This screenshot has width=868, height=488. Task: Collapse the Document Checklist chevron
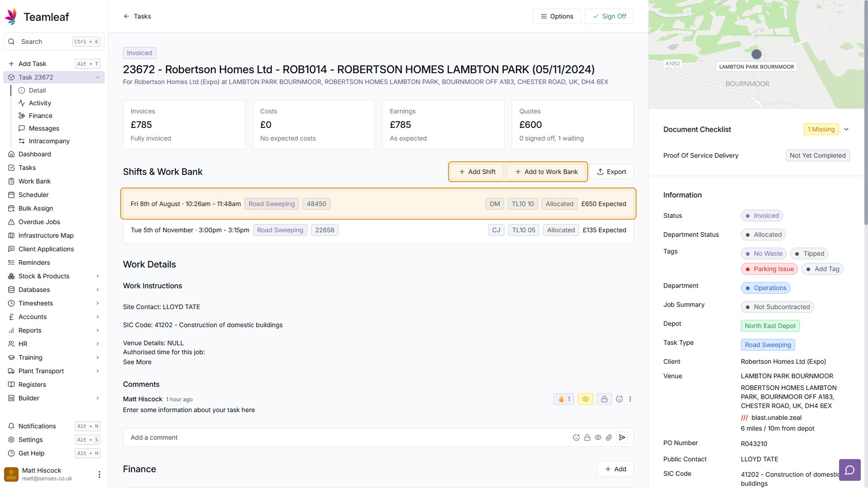(846, 129)
